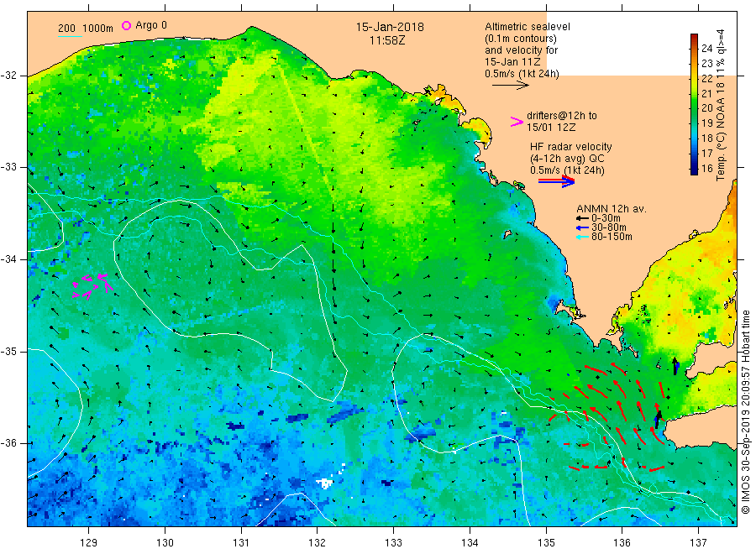Click the '15/01 12Z' drifter date text
Image resolution: width=756 pixels, height=554 pixels.
point(551,128)
